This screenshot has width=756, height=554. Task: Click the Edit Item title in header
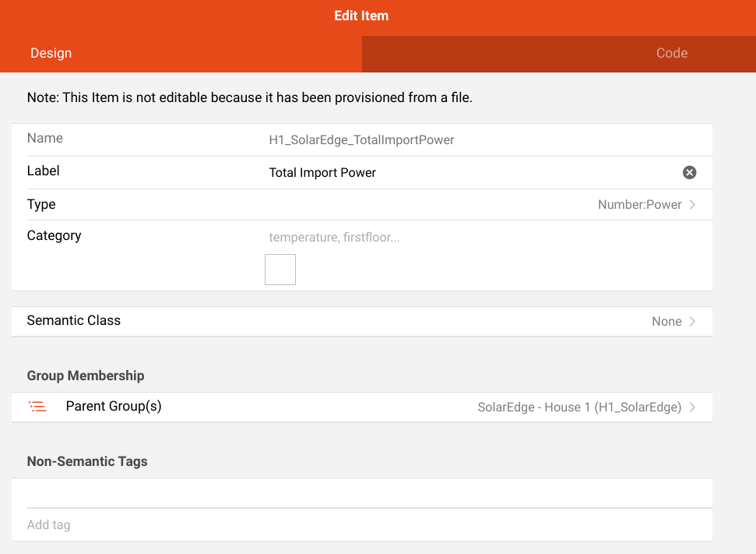(361, 16)
